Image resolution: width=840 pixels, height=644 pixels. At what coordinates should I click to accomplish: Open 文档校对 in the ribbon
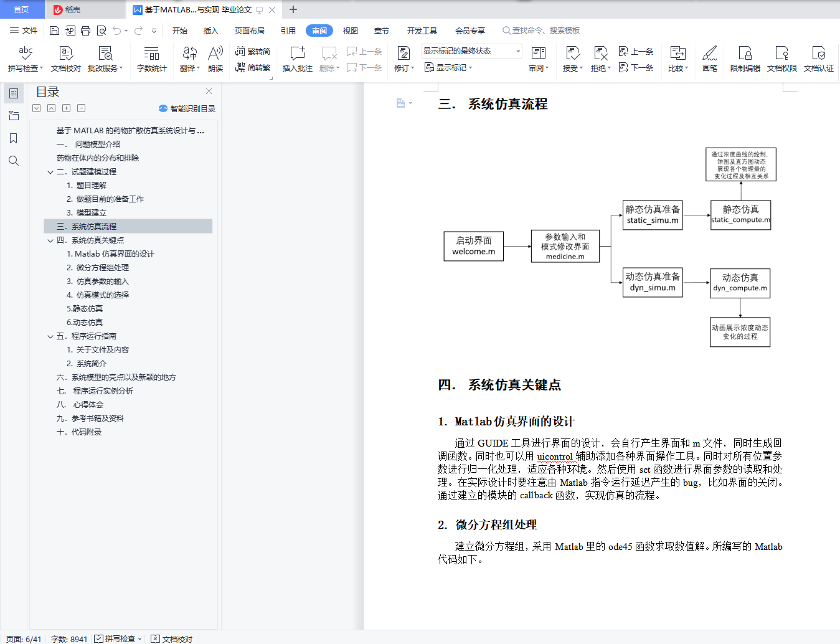pyautogui.click(x=66, y=59)
